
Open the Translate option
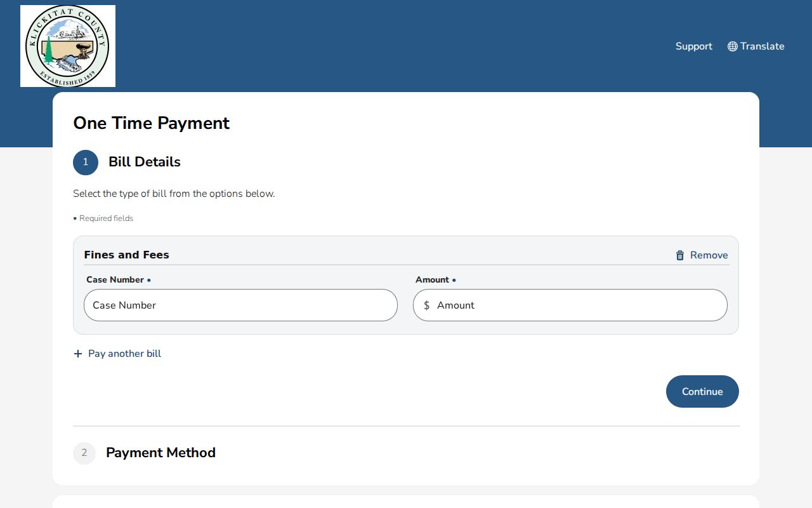(756, 46)
